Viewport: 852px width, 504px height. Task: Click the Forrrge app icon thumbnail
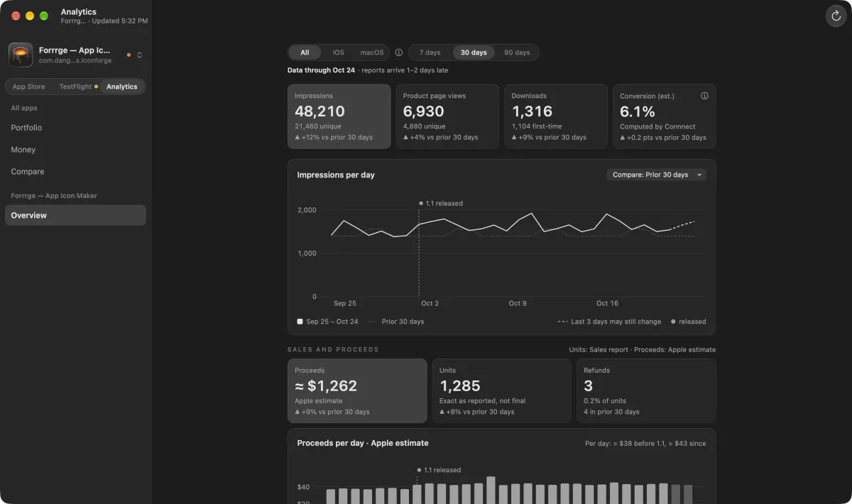pyautogui.click(x=21, y=55)
